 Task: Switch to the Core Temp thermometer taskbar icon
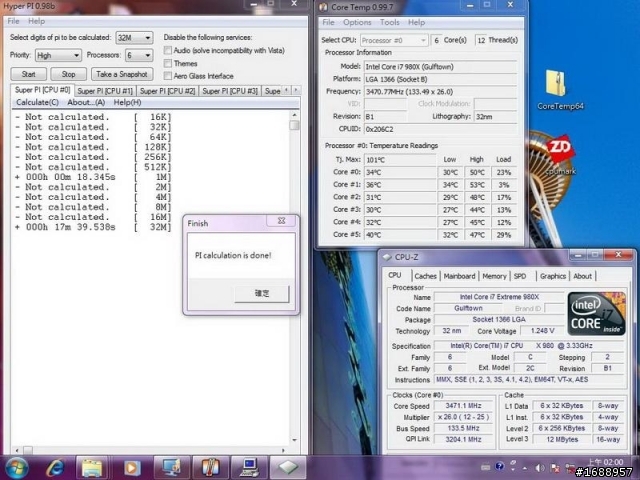pyautogui.click(x=210, y=468)
